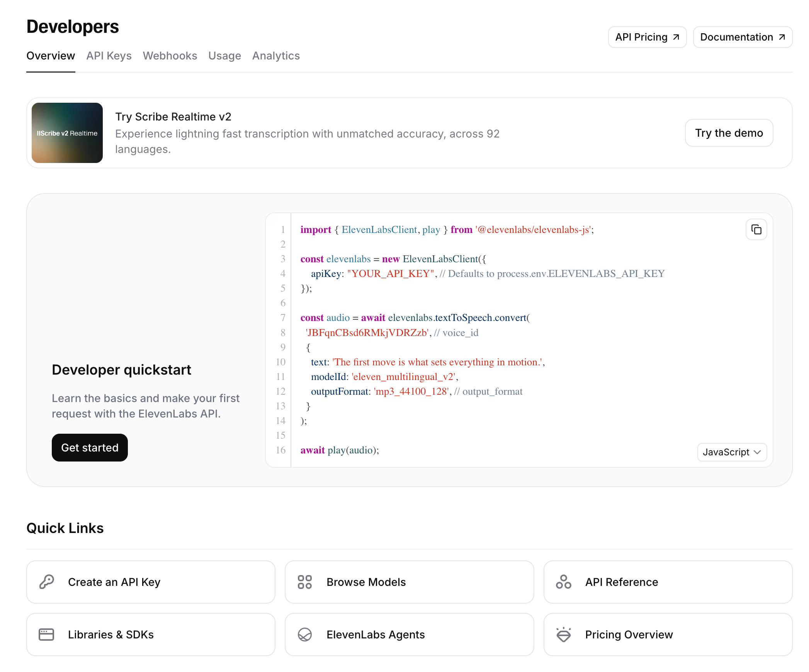Select the key icon beside Create an API Key

46,582
